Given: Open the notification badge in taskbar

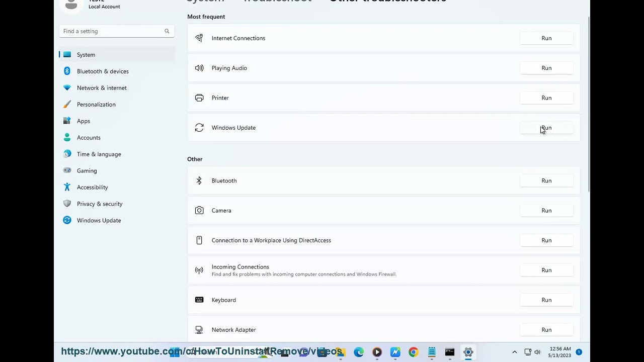Looking at the screenshot, I should point(579,352).
